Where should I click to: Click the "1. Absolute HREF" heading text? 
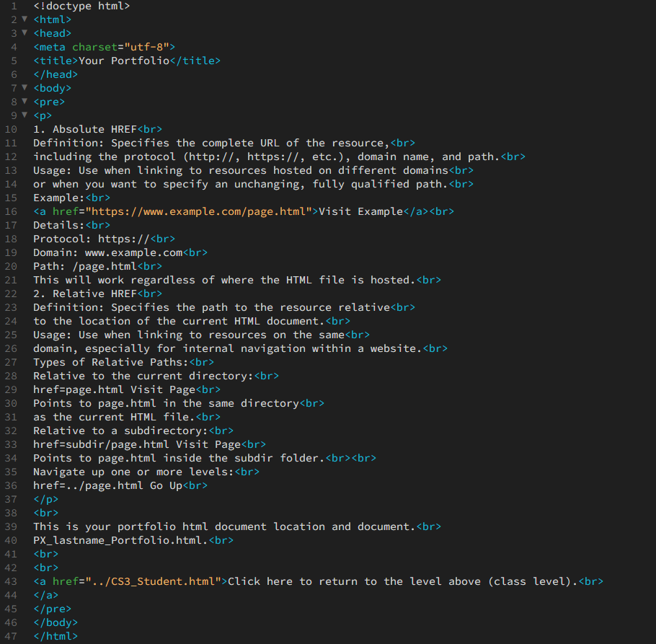click(84, 129)
